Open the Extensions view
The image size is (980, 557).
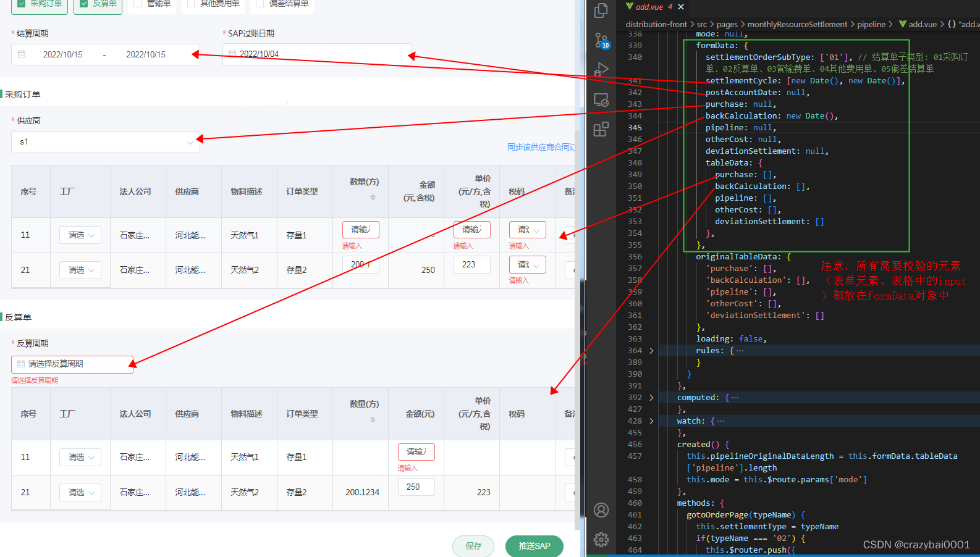point(601,129)
